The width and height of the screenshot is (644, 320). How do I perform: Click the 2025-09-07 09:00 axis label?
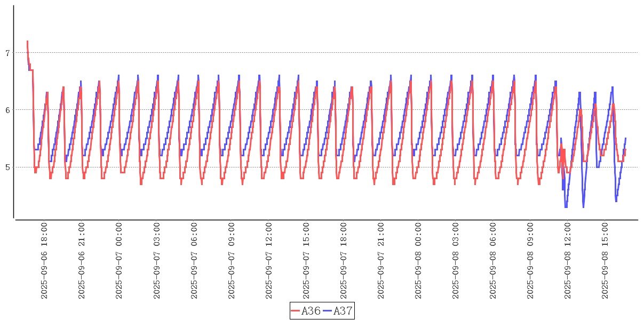click(231, 261)
